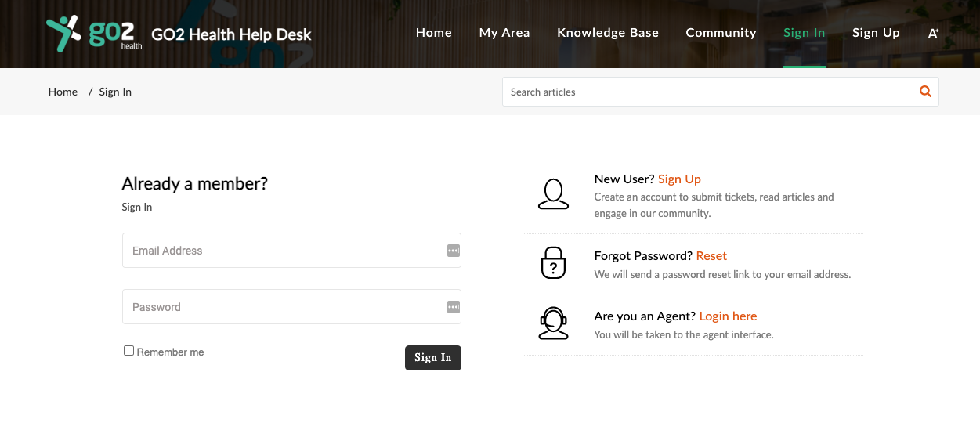Click the font size accessibility icon
This screenshot has height=448, width=980.
(933, 33)
